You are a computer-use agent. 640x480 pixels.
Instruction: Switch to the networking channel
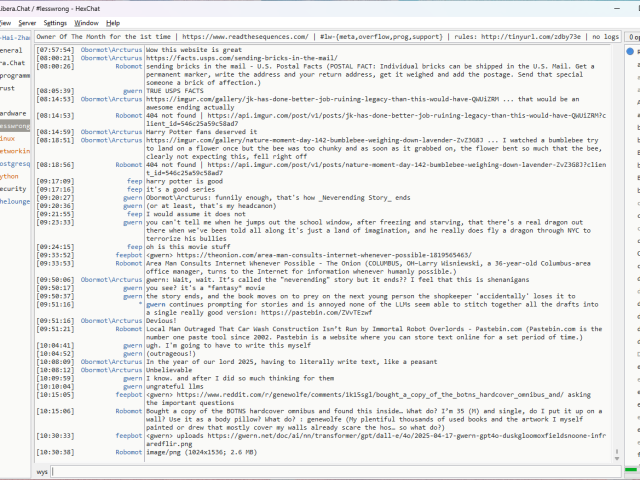tap(14, 151)
